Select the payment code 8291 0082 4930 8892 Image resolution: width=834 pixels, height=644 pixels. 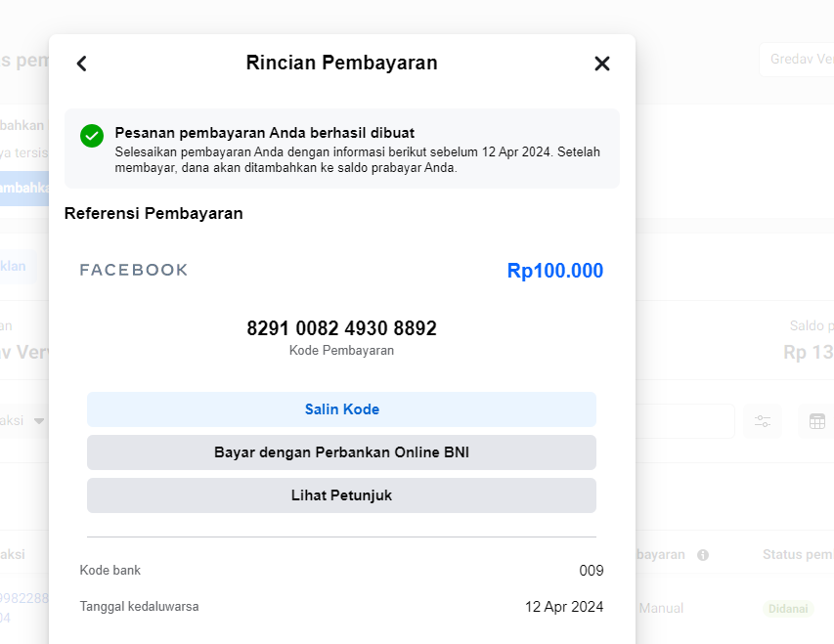pyautogui.click(x=341, y=328)
